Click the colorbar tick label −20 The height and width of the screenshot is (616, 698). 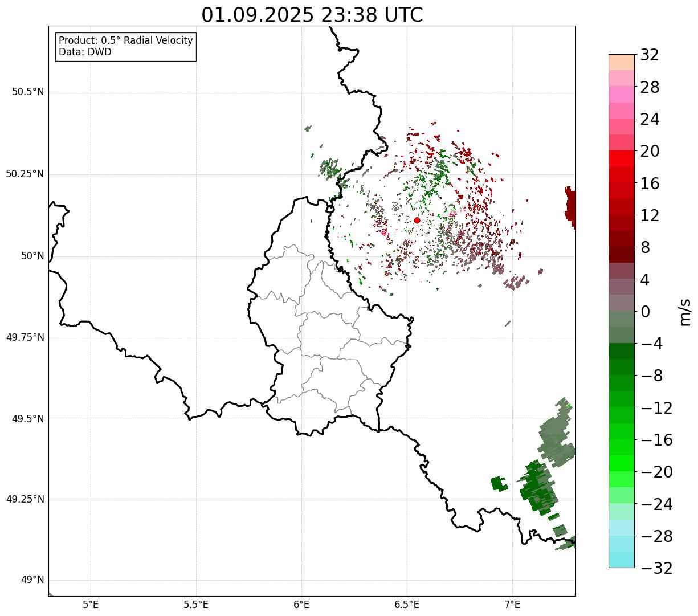[x=656, y=472]
